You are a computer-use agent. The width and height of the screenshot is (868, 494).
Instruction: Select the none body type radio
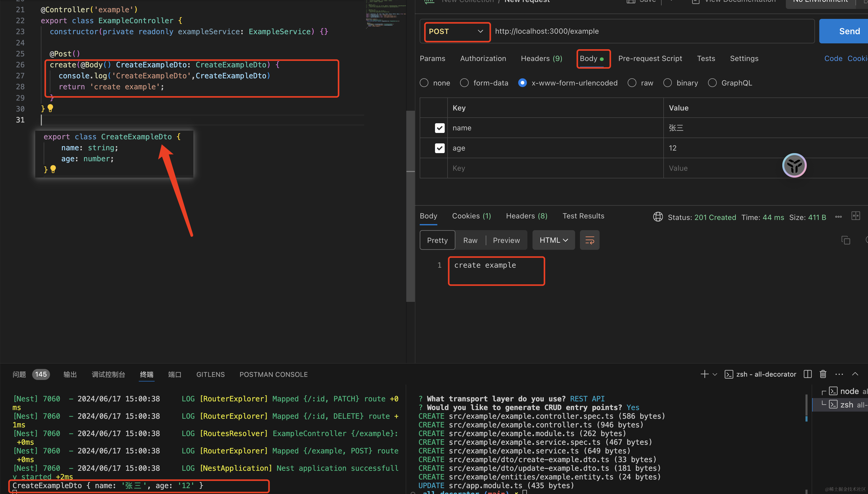[x=424, y=83]
